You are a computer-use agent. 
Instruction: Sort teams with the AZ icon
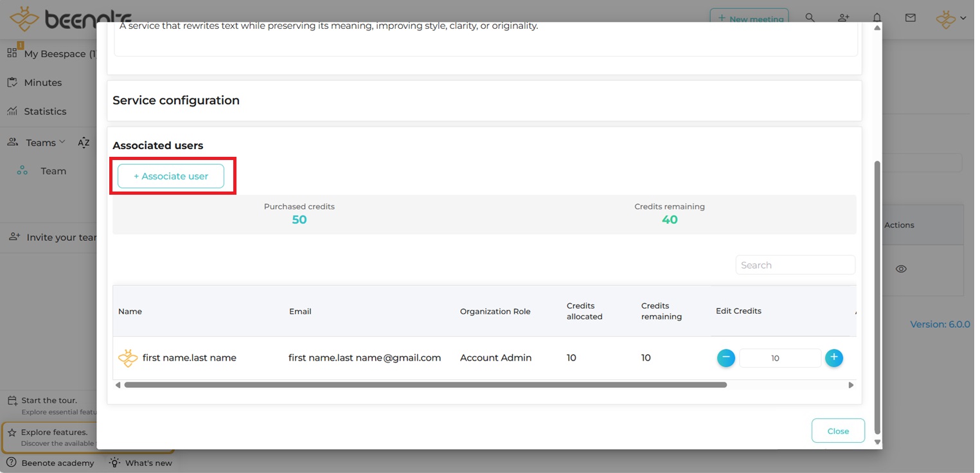84,143
